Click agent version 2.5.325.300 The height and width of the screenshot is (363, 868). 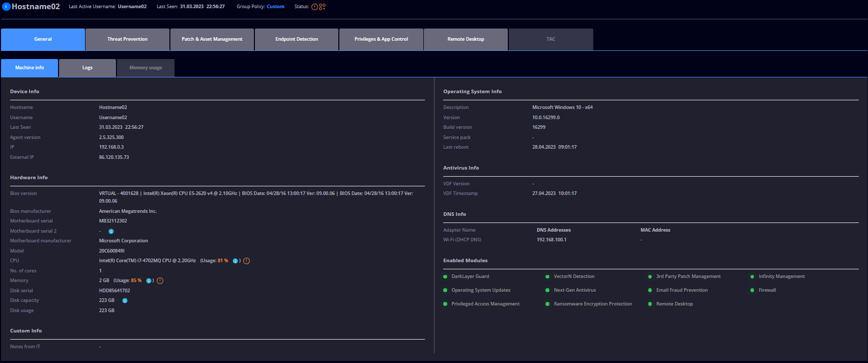111,137
